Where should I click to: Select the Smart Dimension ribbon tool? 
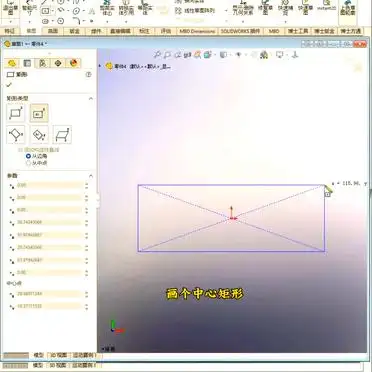tap(29, 8)
